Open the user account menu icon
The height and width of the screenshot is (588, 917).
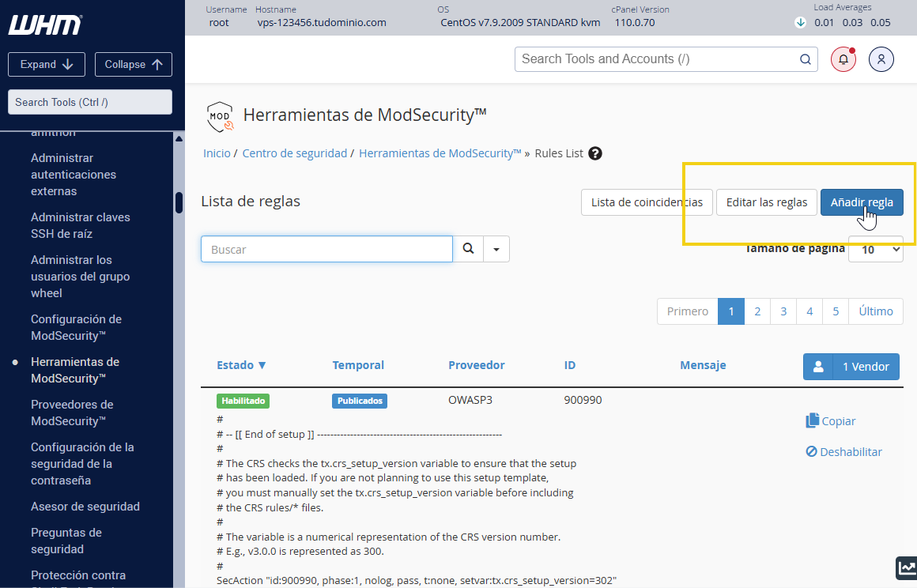pos(881,59)
